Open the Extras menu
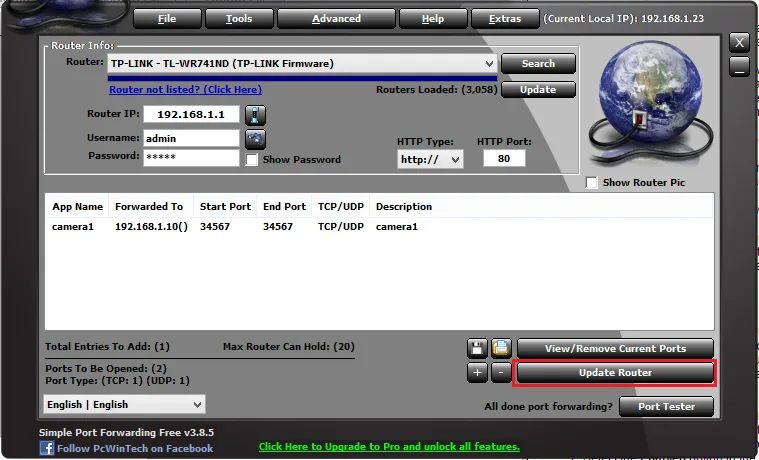 (x=505, y=18)
